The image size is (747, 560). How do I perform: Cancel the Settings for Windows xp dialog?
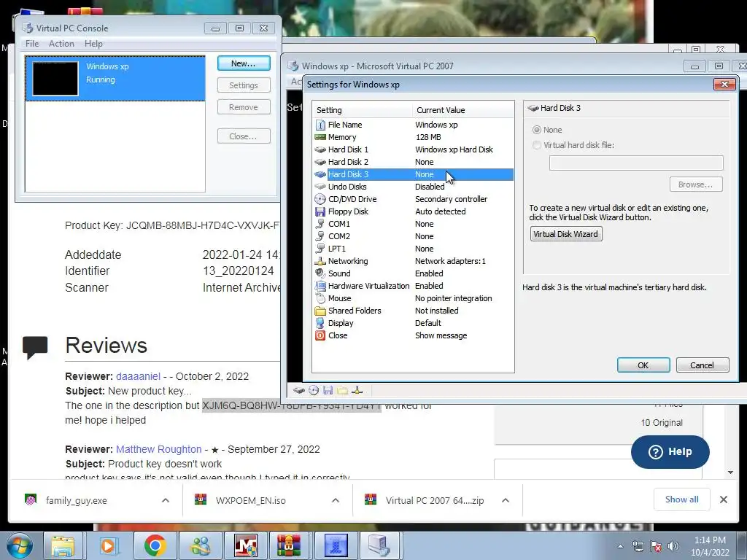coord(703,365)
